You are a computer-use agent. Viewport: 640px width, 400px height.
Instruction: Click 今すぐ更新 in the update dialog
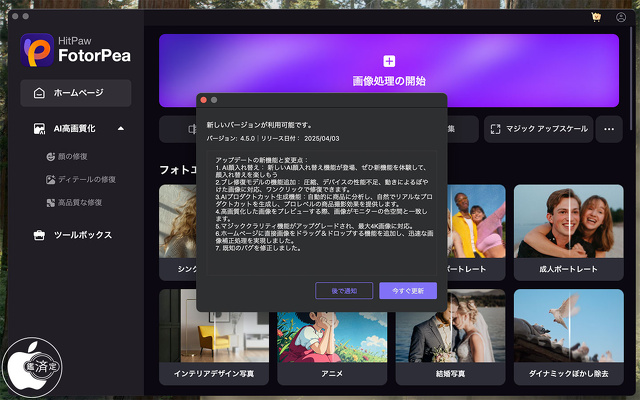(x=408, y=291)
